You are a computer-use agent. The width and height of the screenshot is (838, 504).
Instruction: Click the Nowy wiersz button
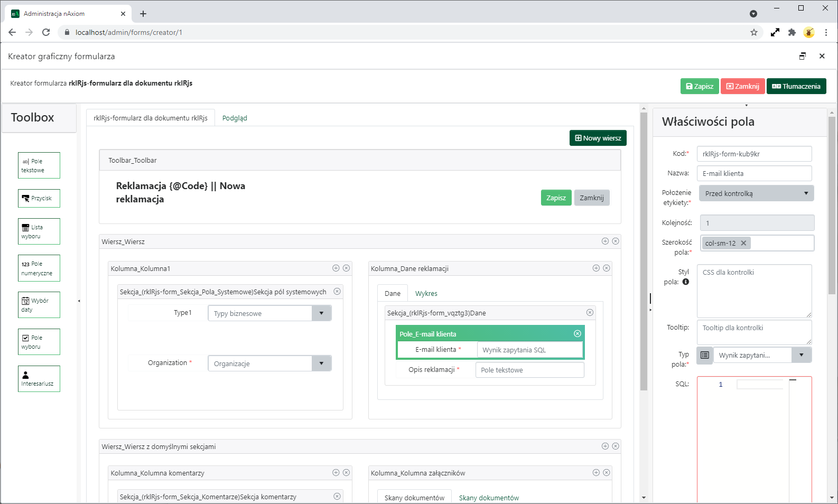coord(598,138)
